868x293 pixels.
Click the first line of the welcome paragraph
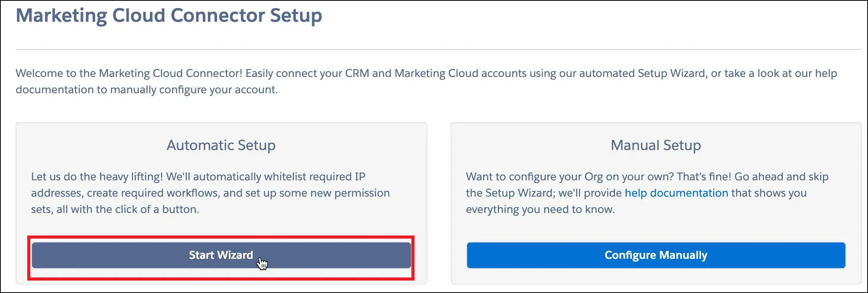click(426, 73)
